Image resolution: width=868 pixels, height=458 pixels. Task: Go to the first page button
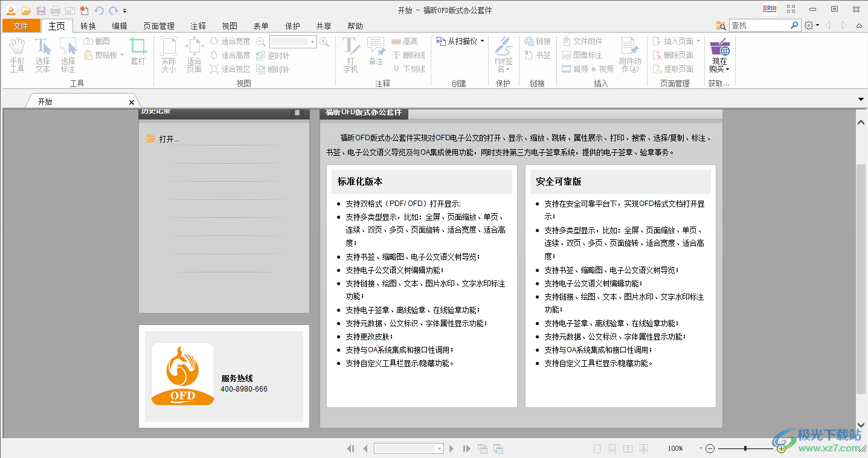point(350,448)
